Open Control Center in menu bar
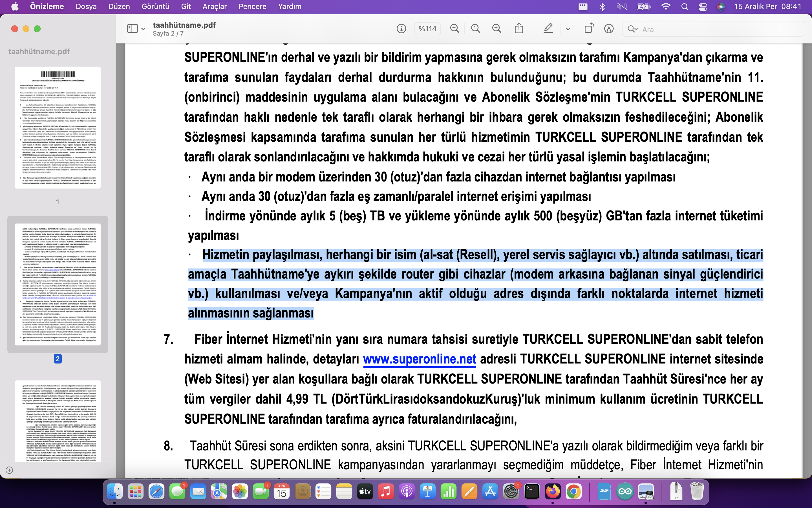 (703, 7)
